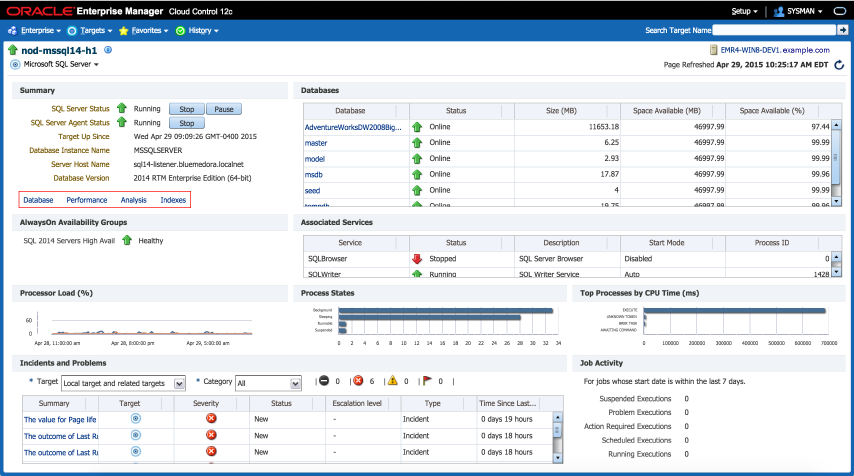Open the EMR4-WIN8-DEV1.example.com host link

tap(775, 50)
